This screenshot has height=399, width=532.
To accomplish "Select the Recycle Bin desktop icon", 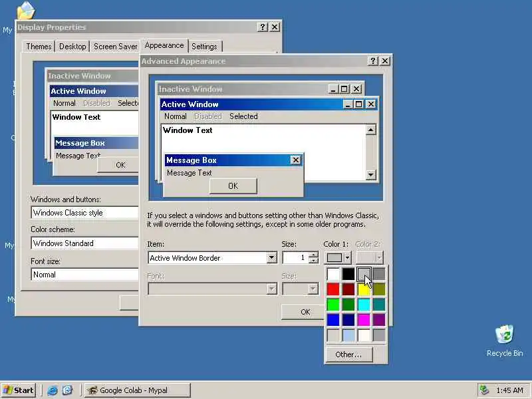I will [x=505, y=341].
